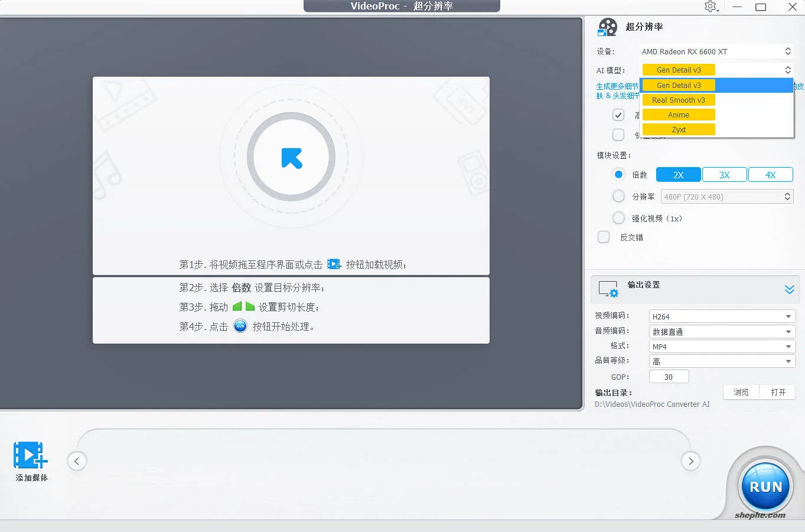Screen dimensions: 805x532
Task: Click the 打开 open folder button
Action: 778,392
